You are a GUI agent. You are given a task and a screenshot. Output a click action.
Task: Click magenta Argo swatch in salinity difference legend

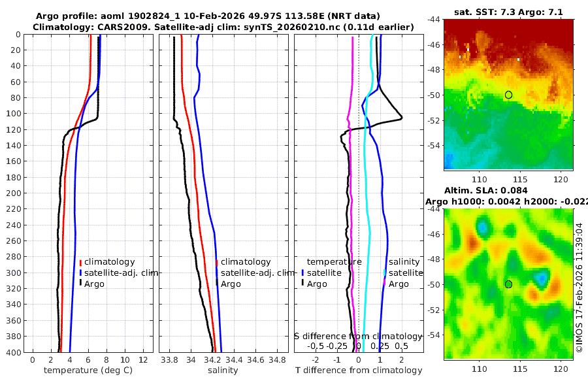pyautogui.click(x=384, y=283)
